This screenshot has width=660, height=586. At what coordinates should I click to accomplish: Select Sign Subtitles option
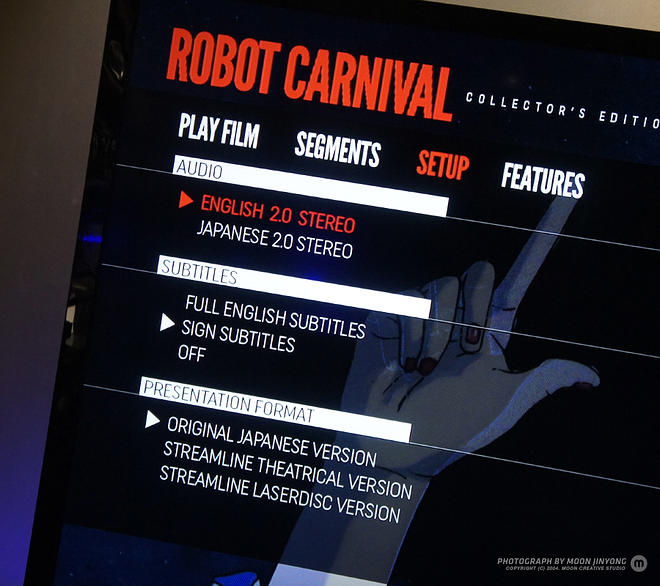[x=238, y=336]
